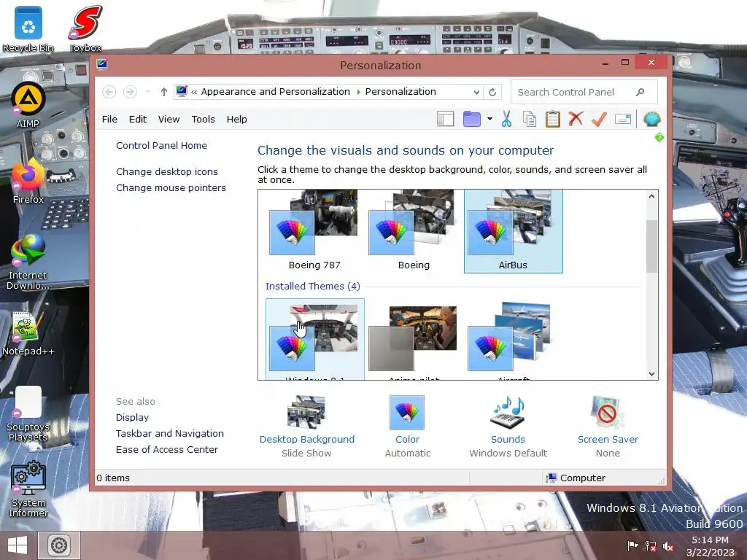Click the search magnifier icon
The image size is (747, 560).
(640, 92)
